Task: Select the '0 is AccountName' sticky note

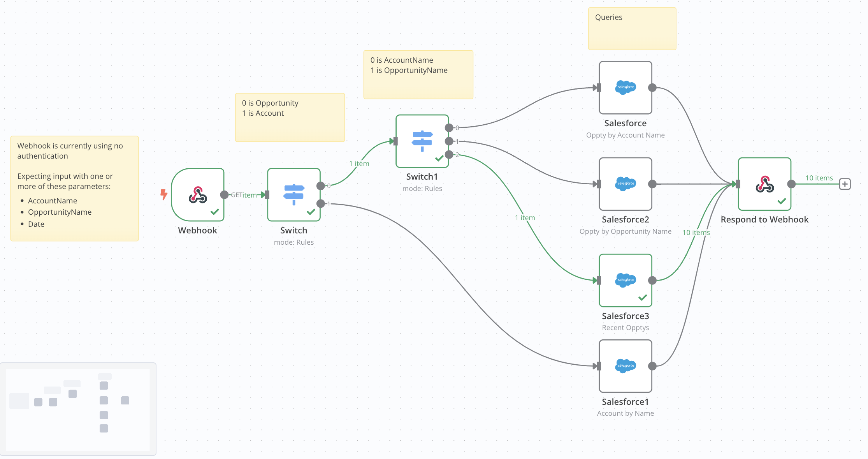Action: [x=418, y=74]
